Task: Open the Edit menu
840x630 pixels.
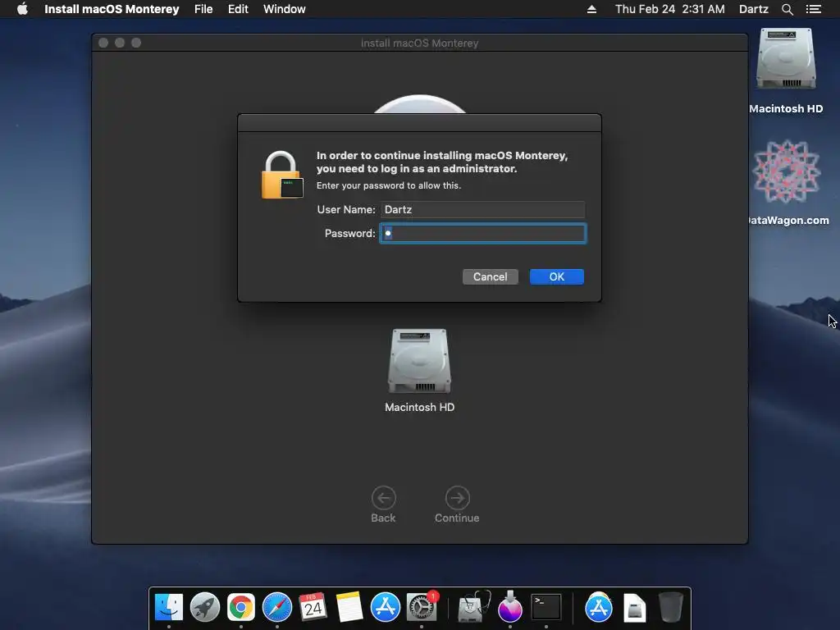Action: pos(238,9)
